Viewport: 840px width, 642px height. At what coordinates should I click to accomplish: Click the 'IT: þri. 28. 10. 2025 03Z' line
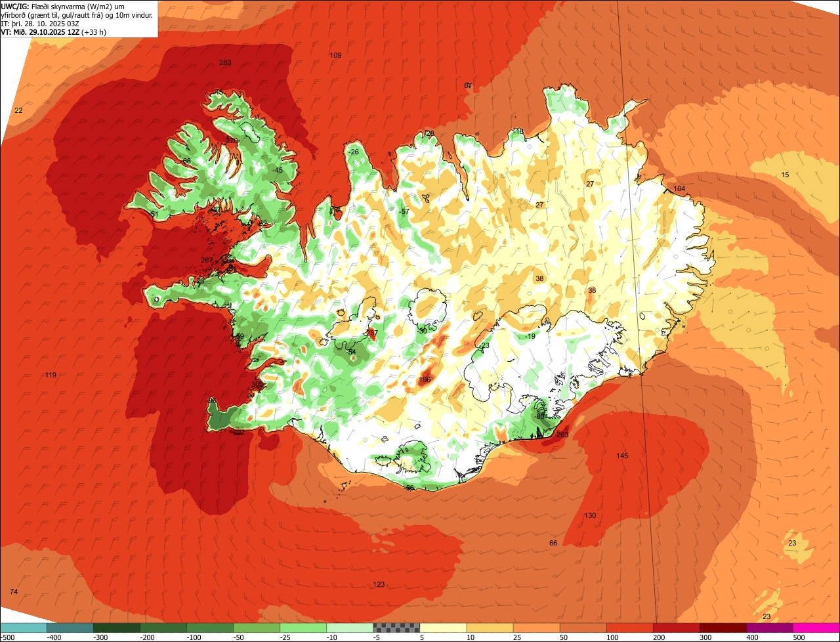click(x=40, y=23)
